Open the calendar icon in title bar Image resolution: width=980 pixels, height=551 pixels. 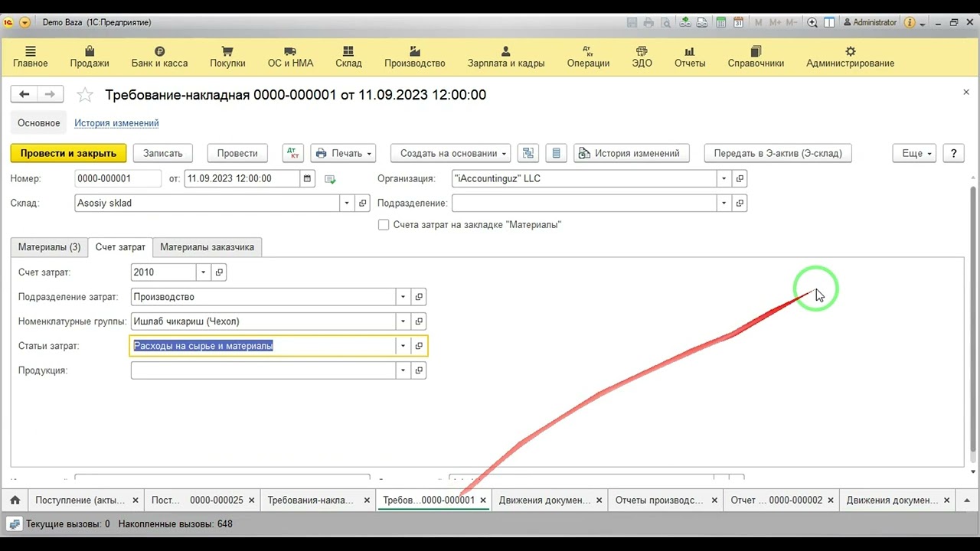click(739, 22)
